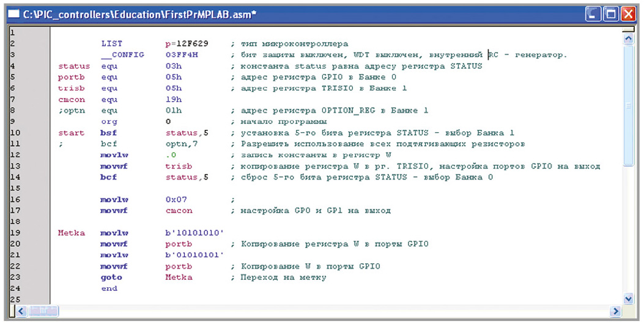Click line number 19 in the gutter
The width and height of the screenshot is (644, 324).
click(x=16, y=233)
